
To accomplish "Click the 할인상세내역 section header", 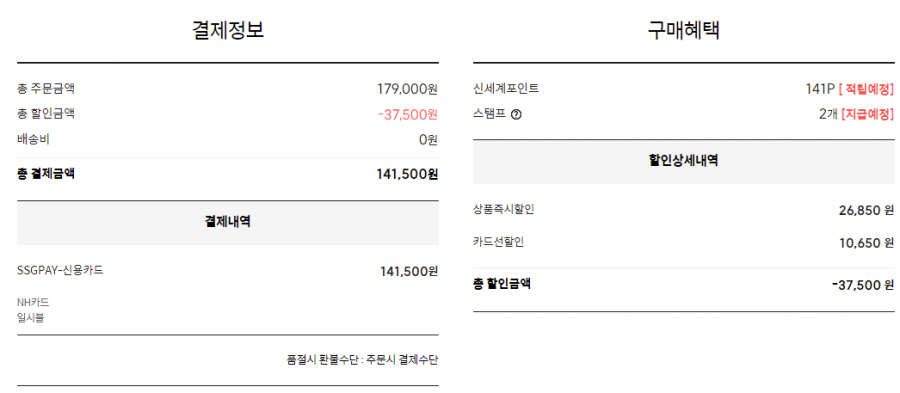I will pyautogui.click(x=684, y=161).
